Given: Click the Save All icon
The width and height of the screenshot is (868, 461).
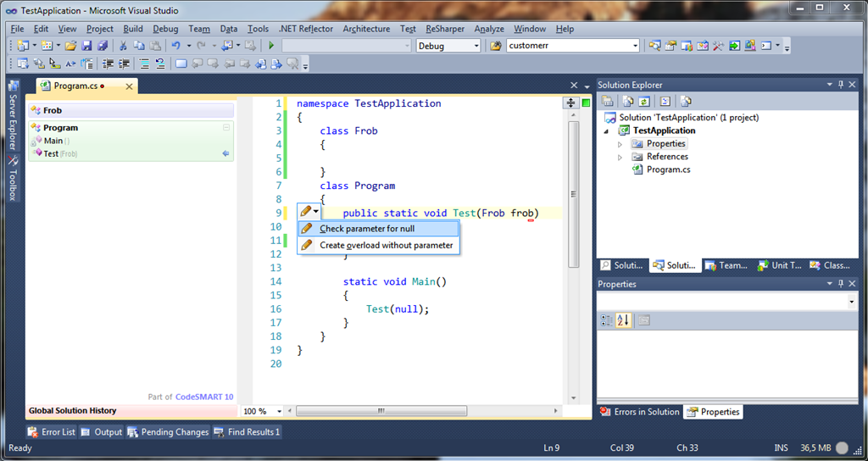Looking at the screenshot, I should tap(103, 46).
